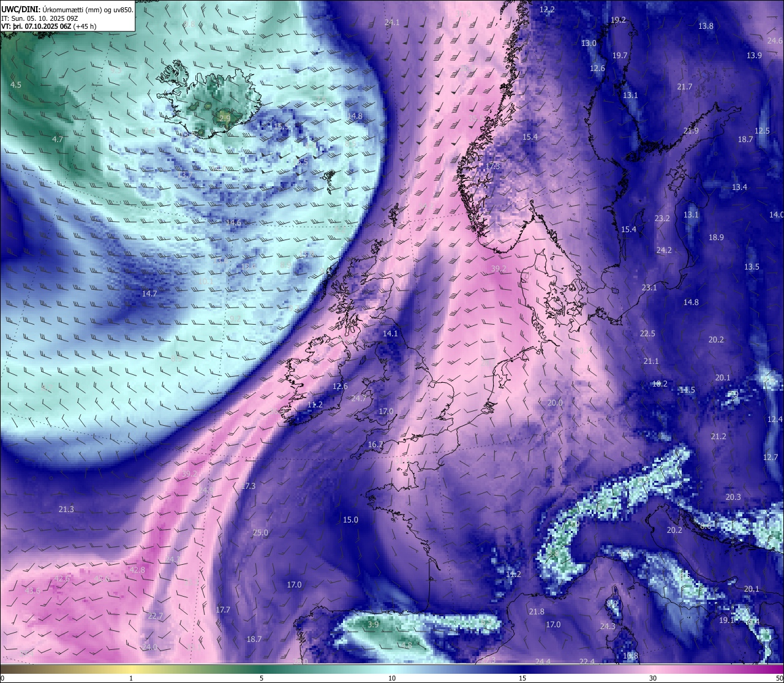Click the '12.2' value on the map
The height and width of the screenshot is (683, 784).
pyautogui.click(x=547, y=10)
